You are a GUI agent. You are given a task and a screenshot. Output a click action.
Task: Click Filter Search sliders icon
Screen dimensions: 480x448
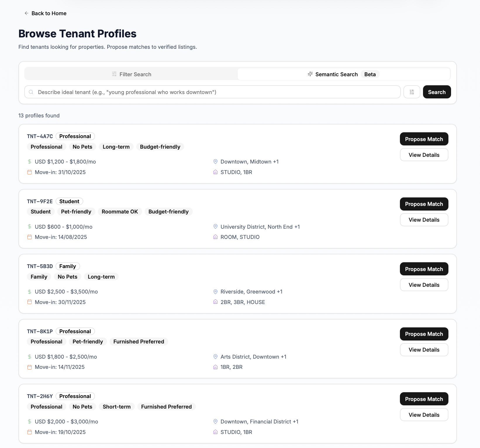(114, 74)
